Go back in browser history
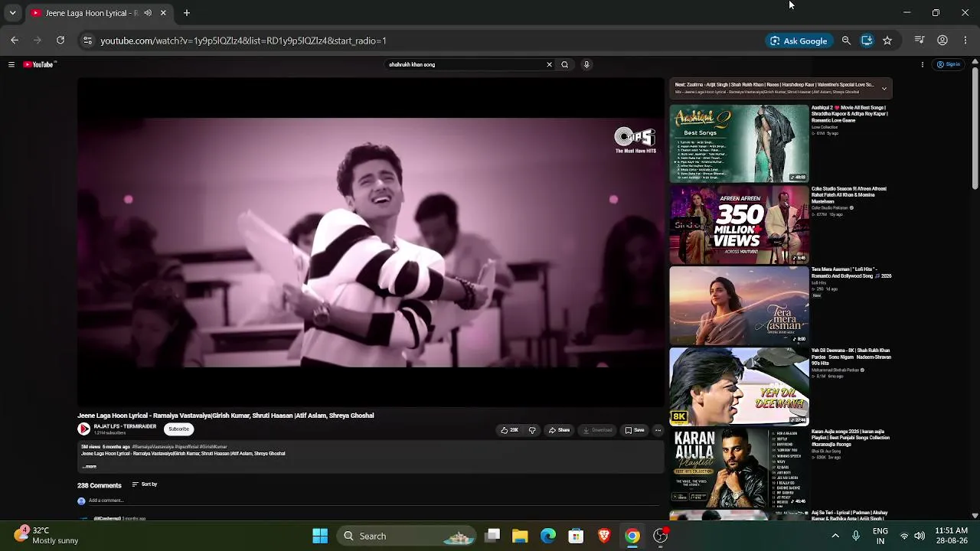980x551 pixels. pyautogui.click(x=15, y=41)
